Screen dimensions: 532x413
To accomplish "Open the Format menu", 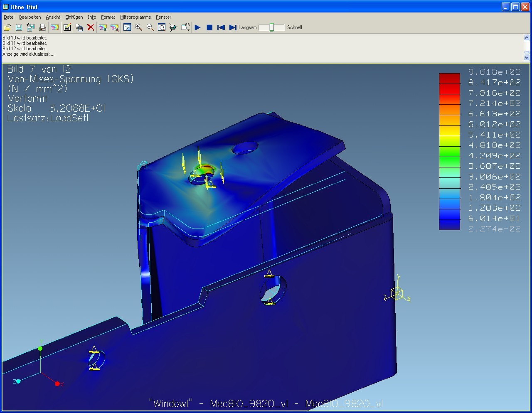I will [x=108, y=17].
